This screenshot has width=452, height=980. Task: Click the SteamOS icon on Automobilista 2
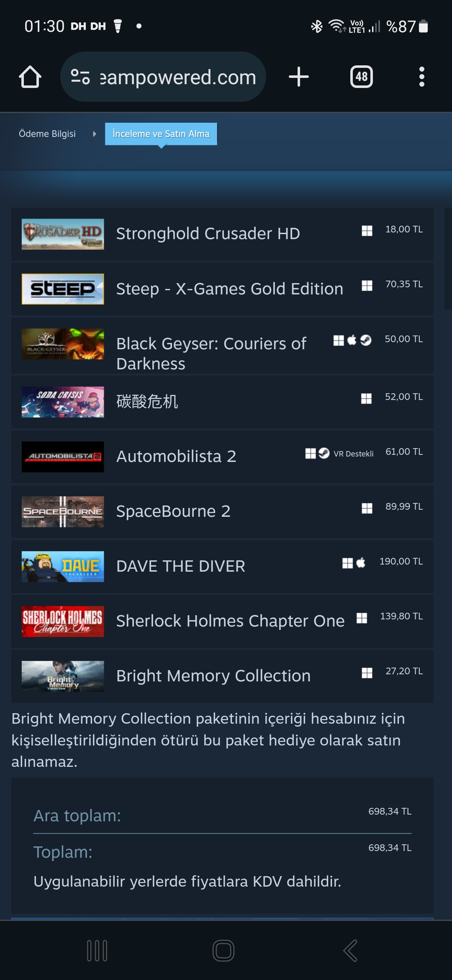pos(324,453)
